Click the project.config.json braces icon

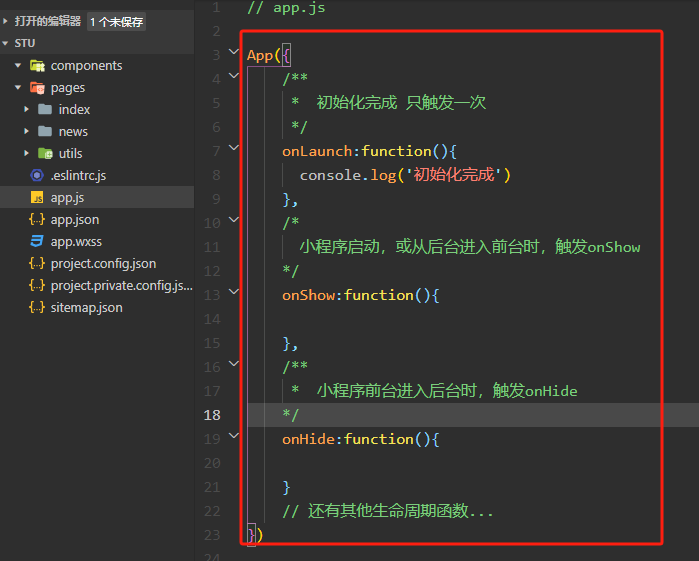(37, 263)
